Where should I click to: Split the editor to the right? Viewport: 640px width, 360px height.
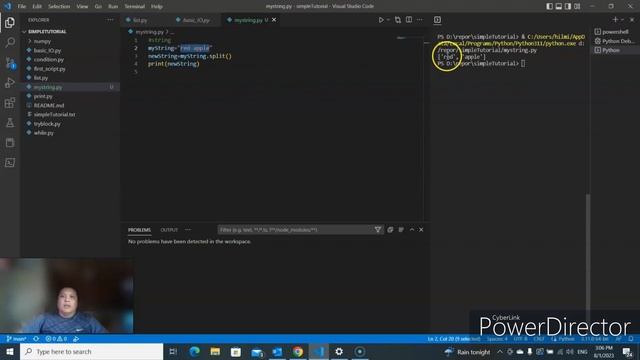[409, 20]
